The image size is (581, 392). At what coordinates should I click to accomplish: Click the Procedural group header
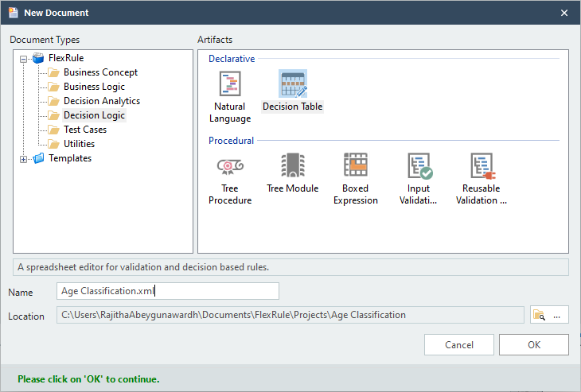pyautogui.click(x=232, y=141)
